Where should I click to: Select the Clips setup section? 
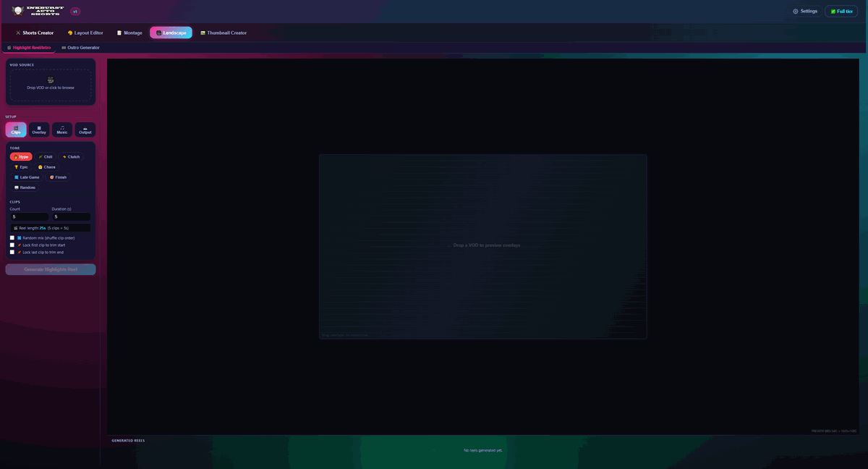16,130
